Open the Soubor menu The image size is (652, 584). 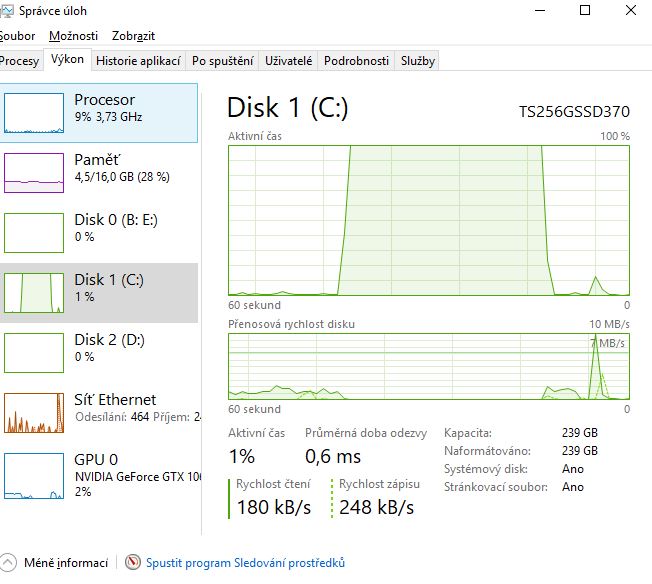tap(18, 36)
